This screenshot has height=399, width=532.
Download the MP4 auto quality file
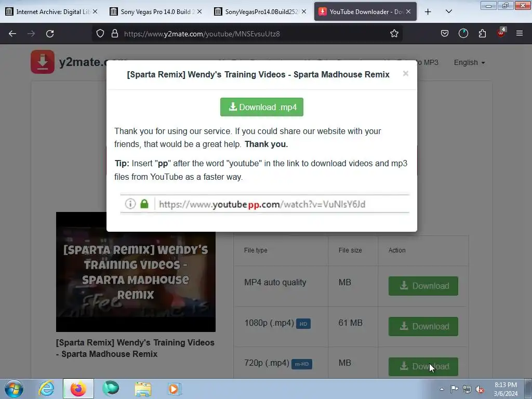[x=423, y=286]
